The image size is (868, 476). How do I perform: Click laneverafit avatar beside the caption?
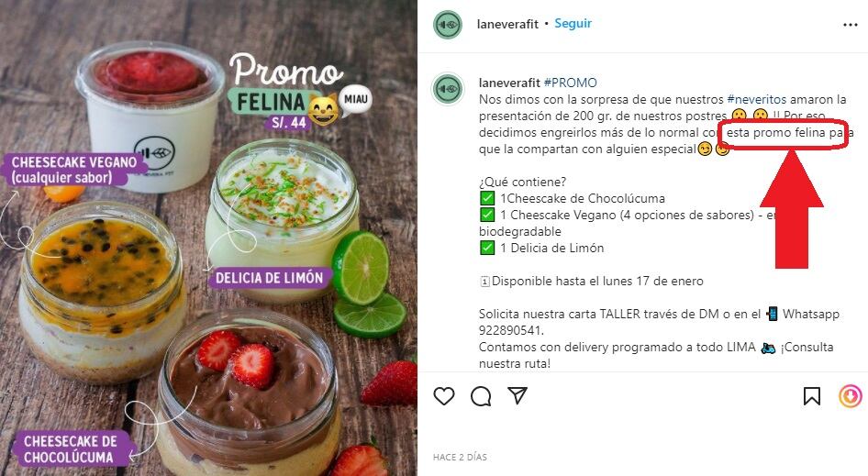tap(447, 88)
